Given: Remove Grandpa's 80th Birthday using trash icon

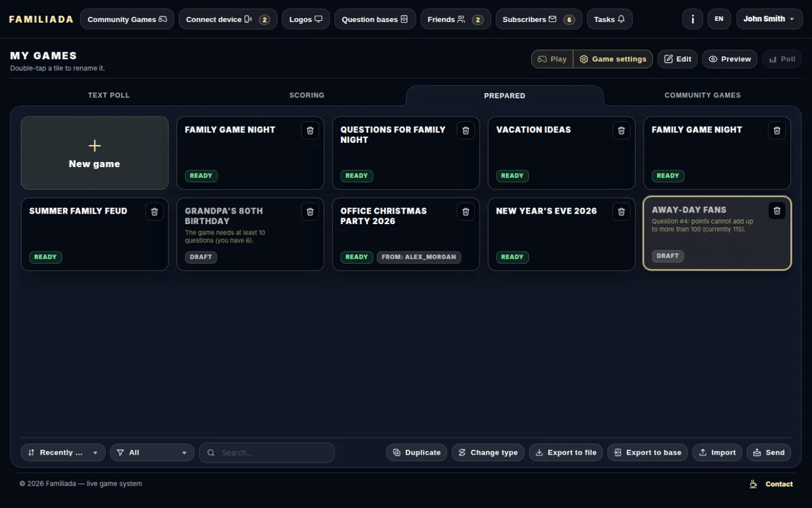Looking at the screenshot, I should pyautogui.click(x=310, y=212).
